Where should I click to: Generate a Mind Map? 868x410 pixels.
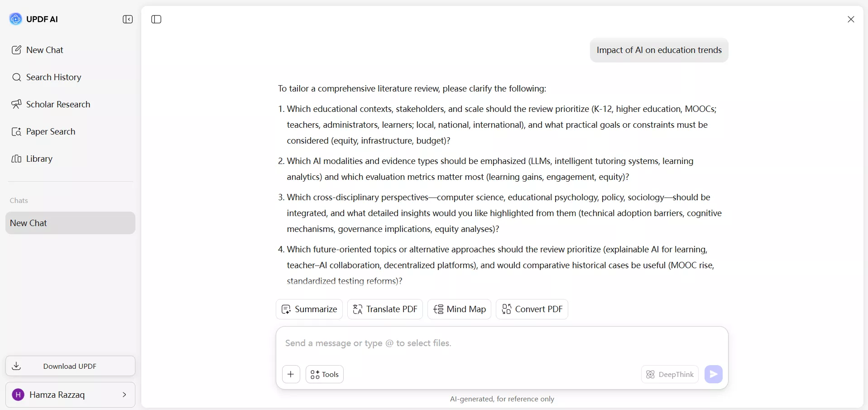(x=459, y=309)
